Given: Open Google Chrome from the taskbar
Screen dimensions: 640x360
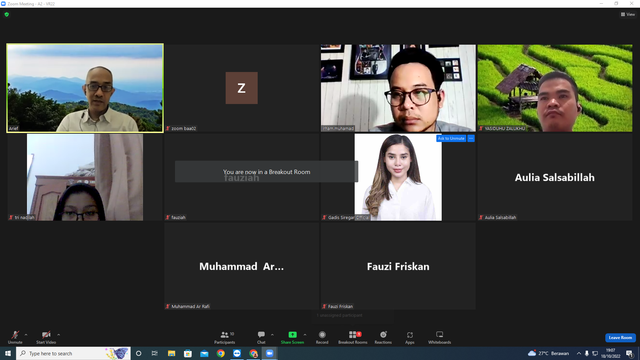Looking at the screenshot, I should click(x=220, y=353).
